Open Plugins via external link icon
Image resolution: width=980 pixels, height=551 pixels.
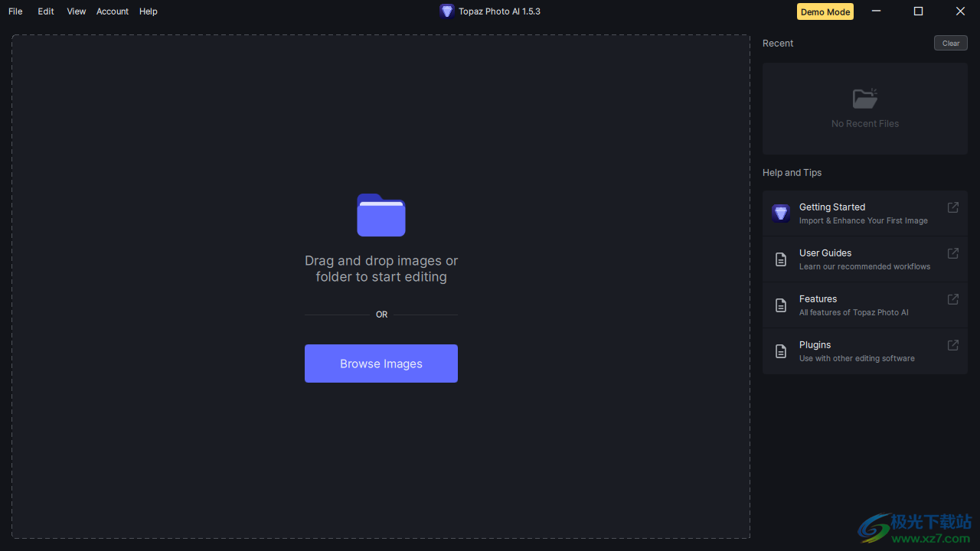pos(953,345)
